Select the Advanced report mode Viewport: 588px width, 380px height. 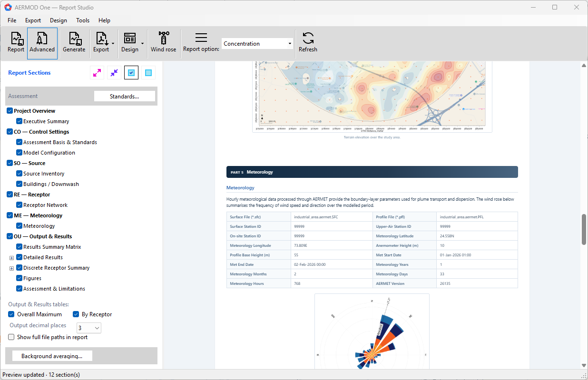click(42, 43)
